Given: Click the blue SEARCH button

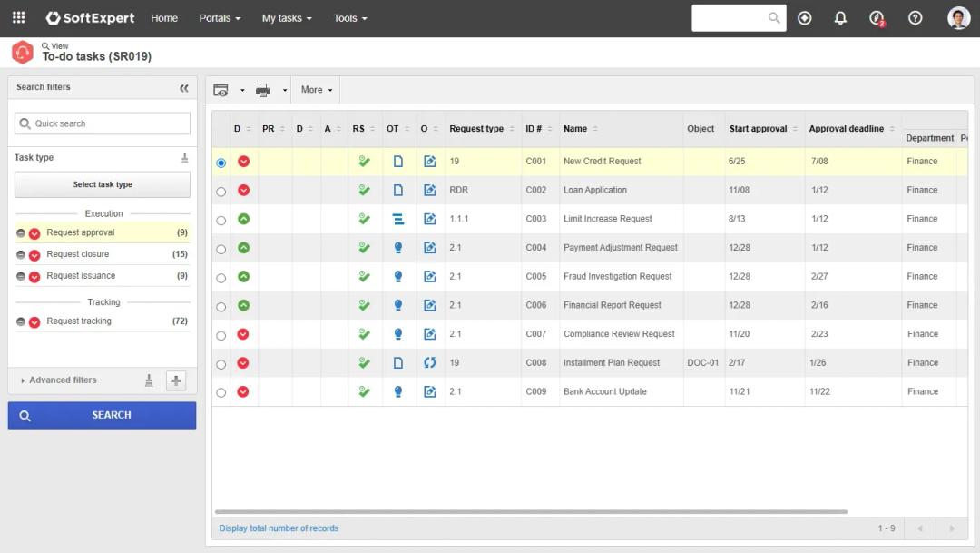Looking at the screenshot, I should pos(102,415).
